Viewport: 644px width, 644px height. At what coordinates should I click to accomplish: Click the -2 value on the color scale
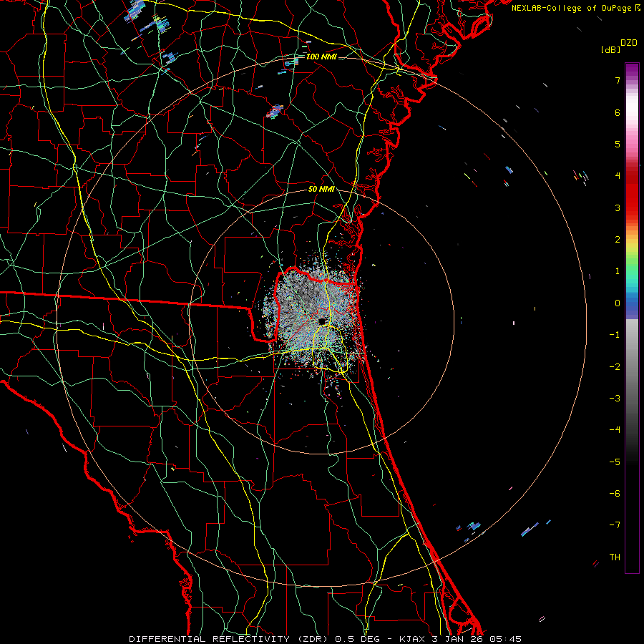pos(615,366)
